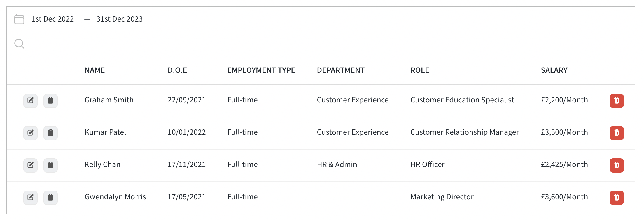Open clipboard icon for Kumar Patel

50,133
